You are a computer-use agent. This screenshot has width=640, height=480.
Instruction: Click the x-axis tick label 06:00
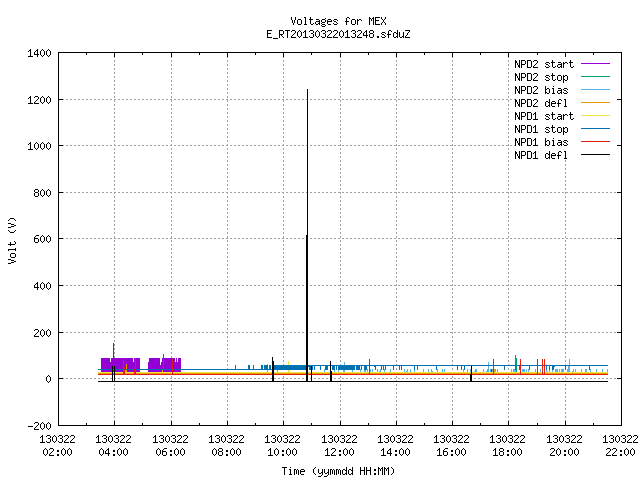click(170, 452)
